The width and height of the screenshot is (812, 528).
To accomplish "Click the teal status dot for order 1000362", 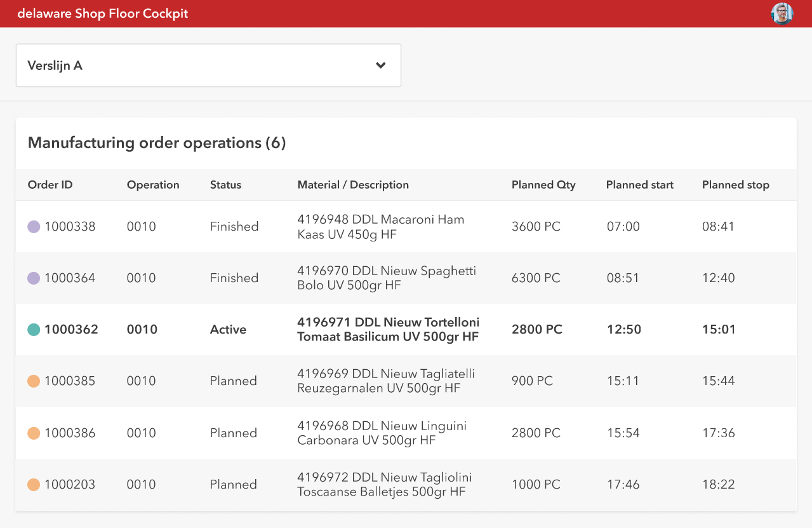I will (34, 330).
